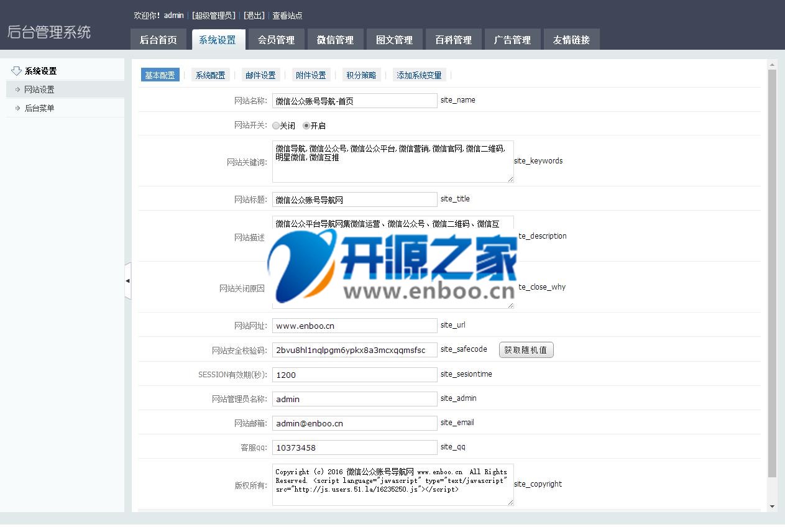Go to the 百科管理 tab
Image resolution: width=785 pixels, height=532 pixels.
tap(454, 40)
